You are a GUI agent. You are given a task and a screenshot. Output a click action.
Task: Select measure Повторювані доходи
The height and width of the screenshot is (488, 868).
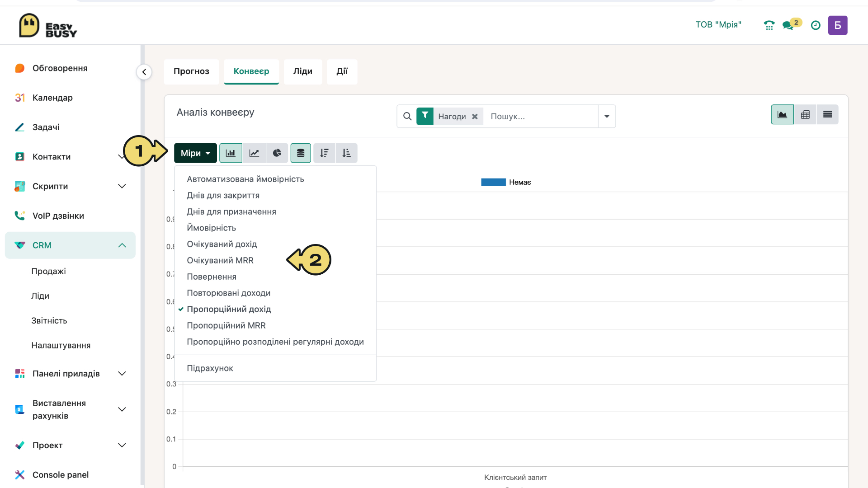275,293
